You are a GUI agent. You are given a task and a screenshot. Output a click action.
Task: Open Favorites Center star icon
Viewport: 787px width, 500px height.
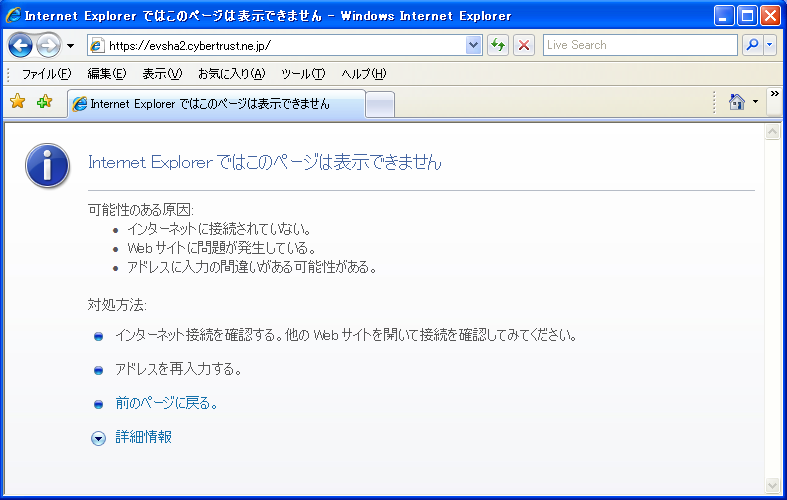17,102
